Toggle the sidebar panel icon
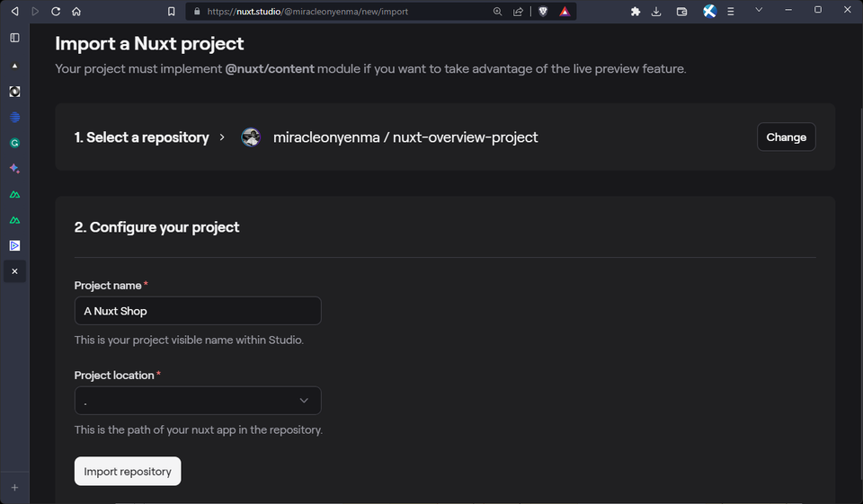863x504 pixels. click(15, 38)
